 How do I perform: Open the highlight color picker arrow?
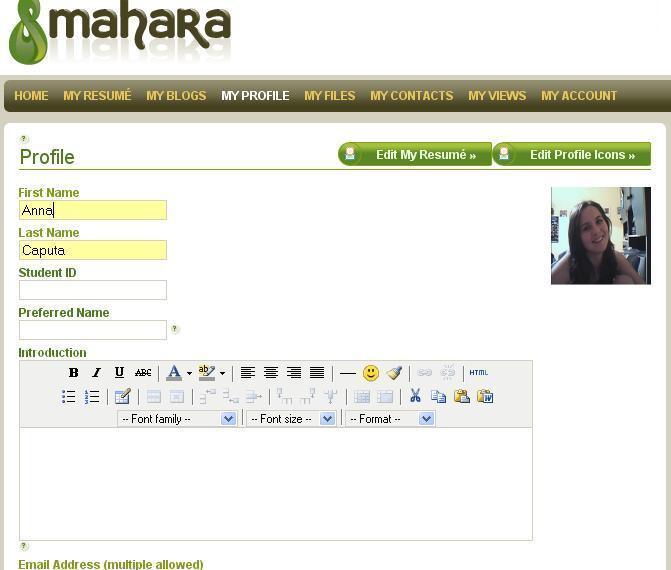[x=223, y=373]
